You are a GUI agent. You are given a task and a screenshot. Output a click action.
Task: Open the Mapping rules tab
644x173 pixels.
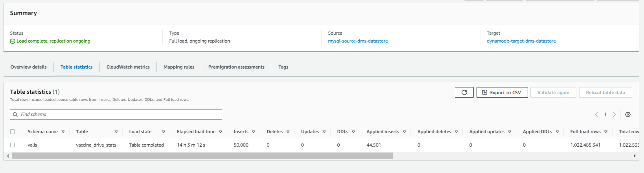[179, 67]
